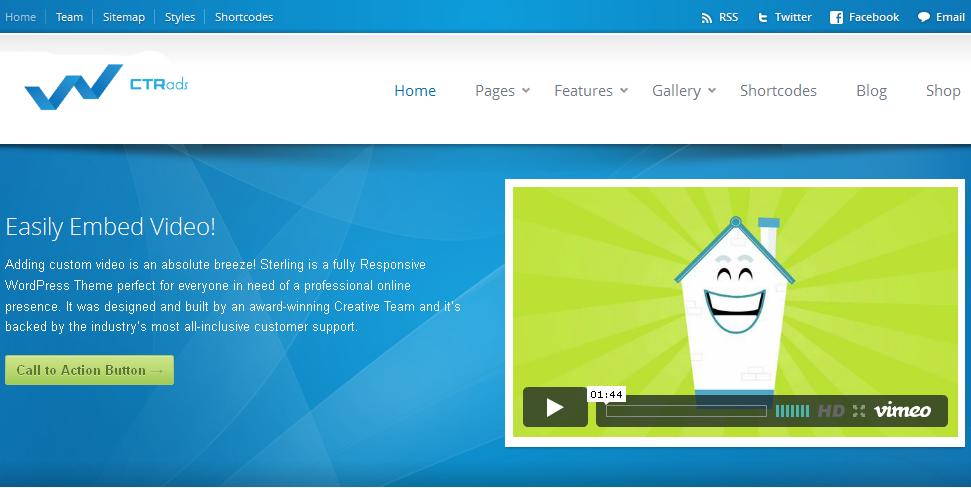Click the Facebook logo icon

click(x=836, y=17)
